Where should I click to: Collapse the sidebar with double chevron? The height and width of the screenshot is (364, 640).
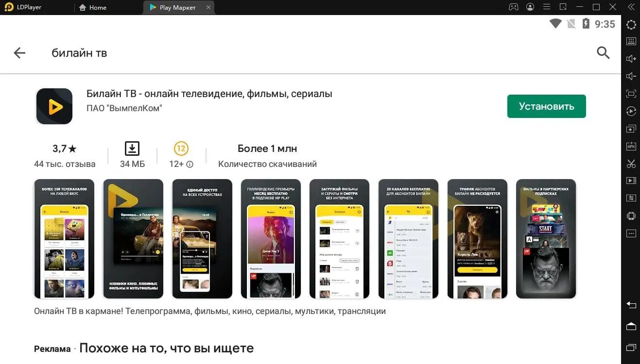click(x=630, y=7)
